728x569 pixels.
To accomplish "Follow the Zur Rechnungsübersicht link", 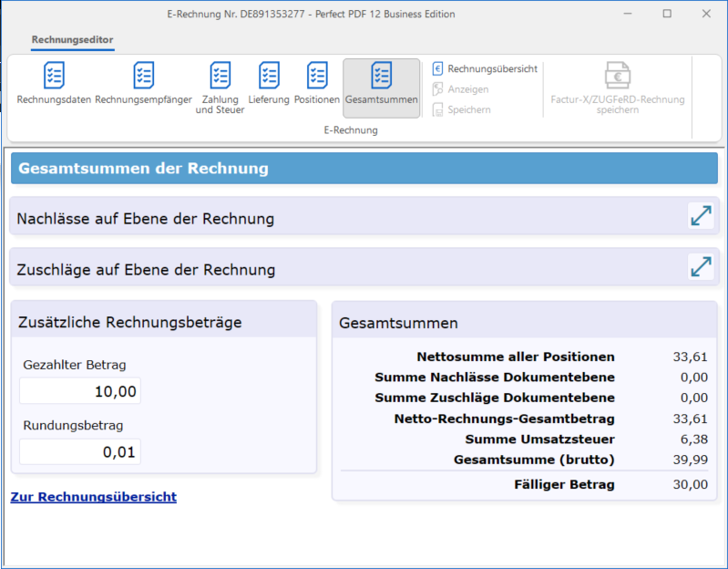I will coord(93,497).
